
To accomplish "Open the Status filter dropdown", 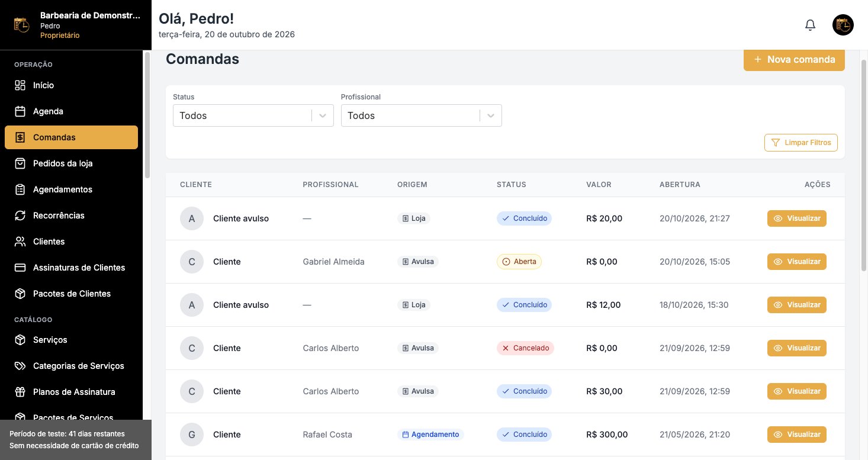I will (x=253, y=115).
